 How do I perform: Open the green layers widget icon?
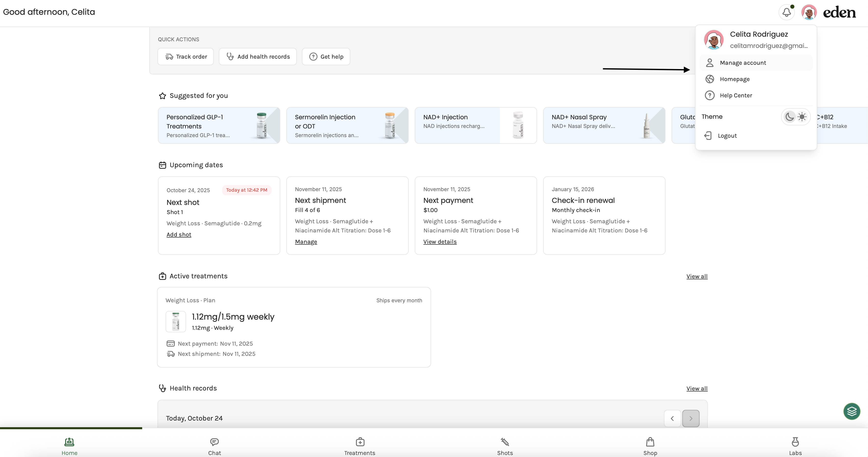pos(851,411)
